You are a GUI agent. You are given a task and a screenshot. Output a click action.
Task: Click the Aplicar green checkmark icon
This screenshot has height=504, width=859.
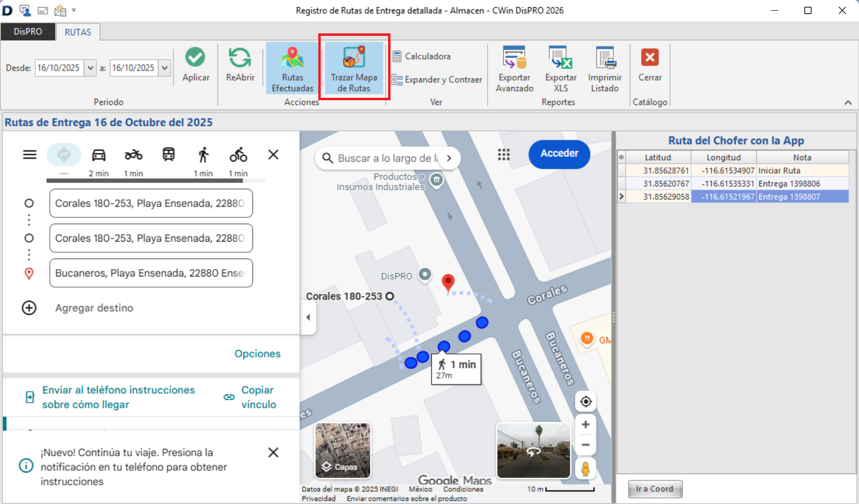point(195,58)
